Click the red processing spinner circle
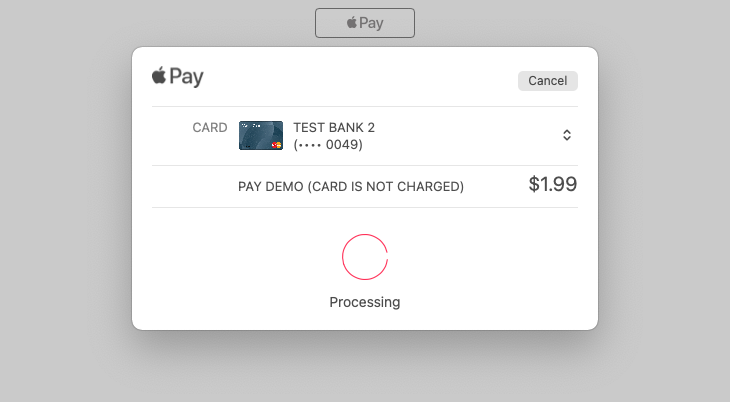 [x=365, y=257]
